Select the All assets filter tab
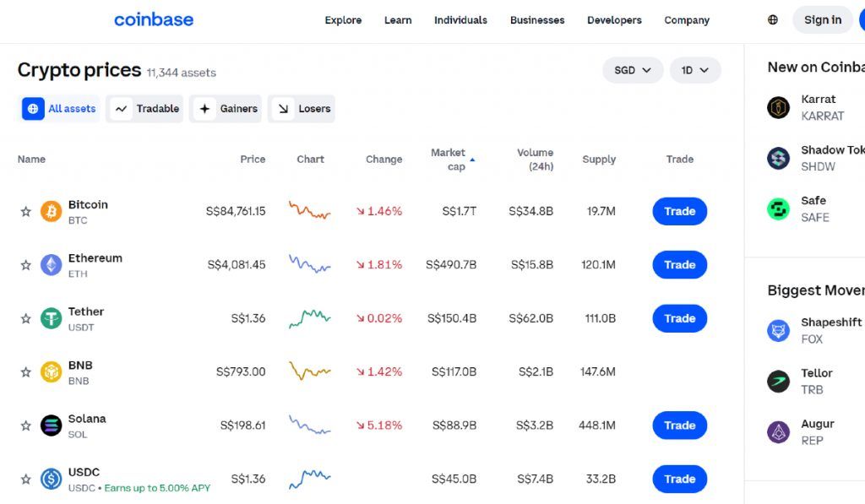This screenshot has width=865, height=504. pos(59,109)
